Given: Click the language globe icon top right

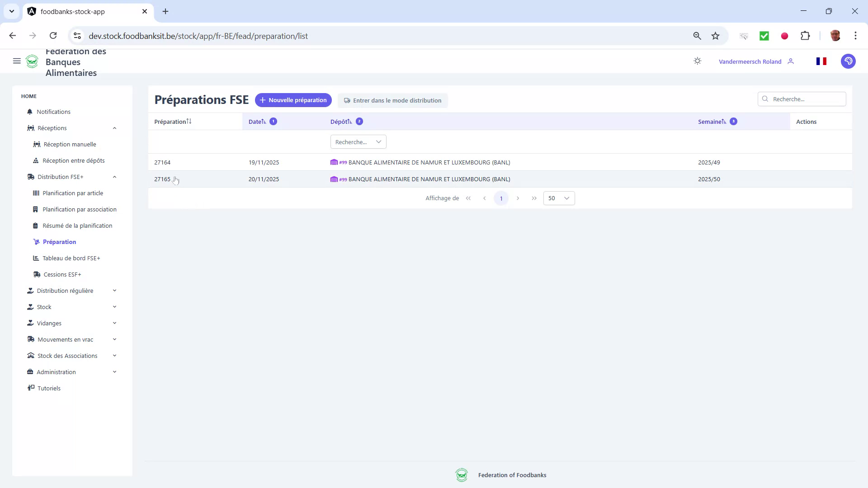Looking at the screenshot, I should coord(848,61).
